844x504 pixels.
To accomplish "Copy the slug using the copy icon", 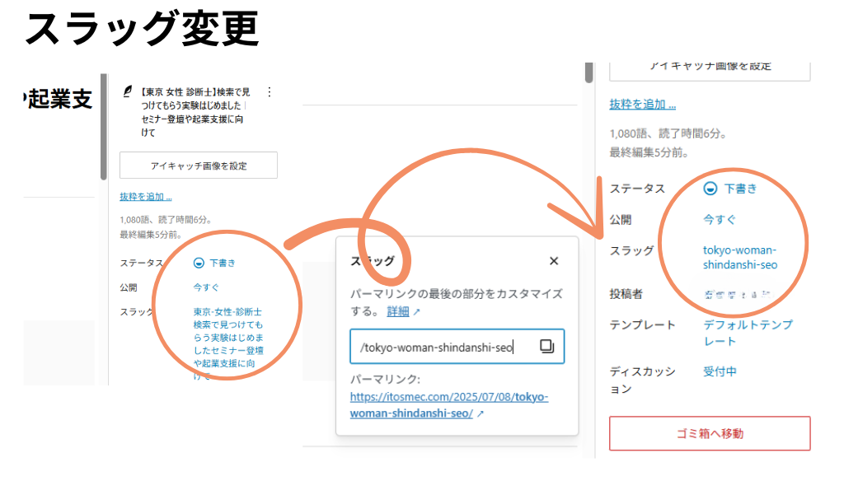I will coord(547,347).
